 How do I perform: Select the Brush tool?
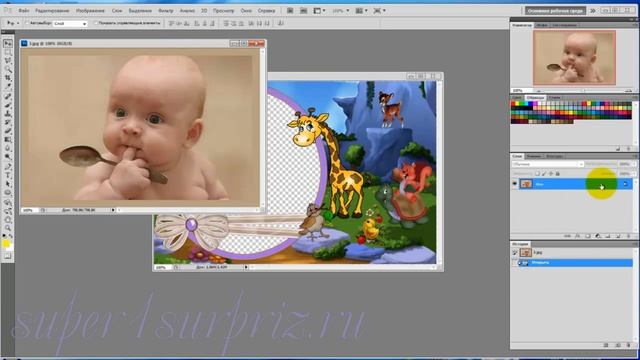(8, 105)
